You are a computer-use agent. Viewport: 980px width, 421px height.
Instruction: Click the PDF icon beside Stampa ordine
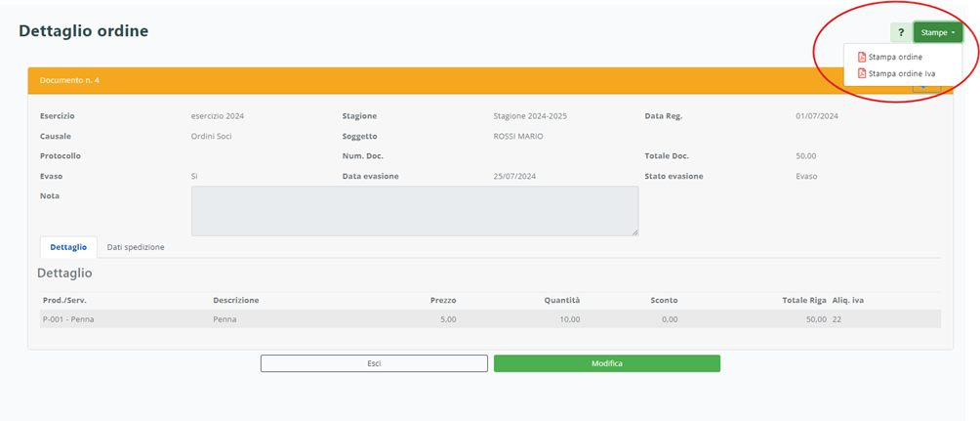pyautogui.click(x=861, y=57)
